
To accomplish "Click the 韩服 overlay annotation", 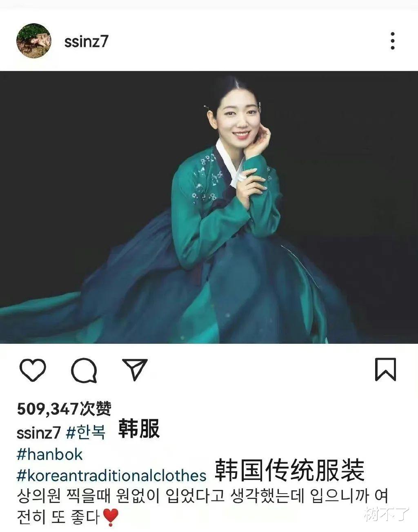I will click(139, 429).
